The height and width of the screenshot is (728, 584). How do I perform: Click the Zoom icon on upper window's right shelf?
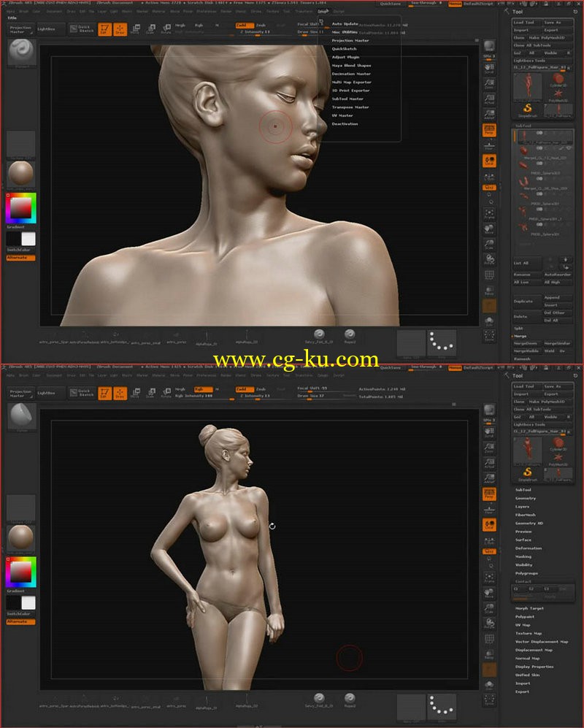pyautogui.click(x=489, y=83)
